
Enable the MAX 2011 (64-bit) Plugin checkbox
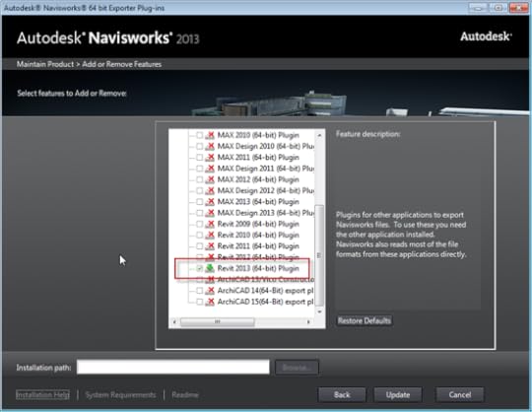click(x=199, y=158)
